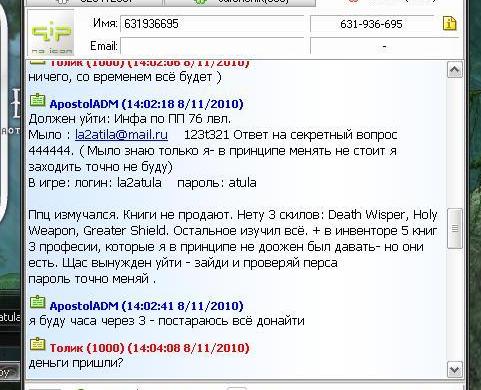Viewport: 481px width, 390px height.
Task: Click header ApostolADM (14:02:18 8/11/2010)
Action: click(x=147, y=104)
